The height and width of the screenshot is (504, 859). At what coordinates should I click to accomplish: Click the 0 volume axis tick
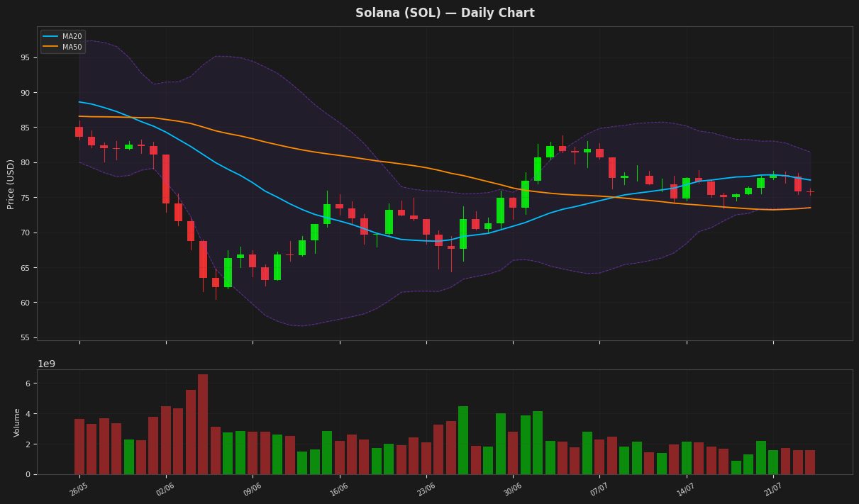pyautogui.click(x=29, y=475)
